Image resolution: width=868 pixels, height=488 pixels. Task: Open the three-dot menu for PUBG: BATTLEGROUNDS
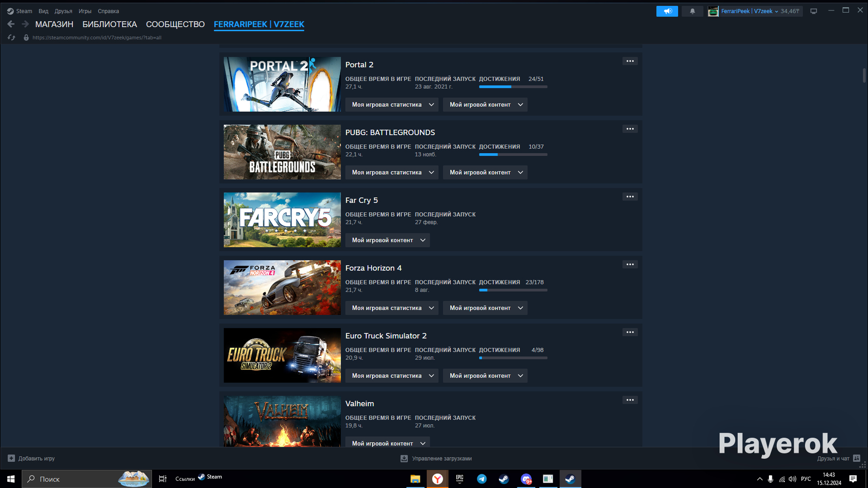630,129
